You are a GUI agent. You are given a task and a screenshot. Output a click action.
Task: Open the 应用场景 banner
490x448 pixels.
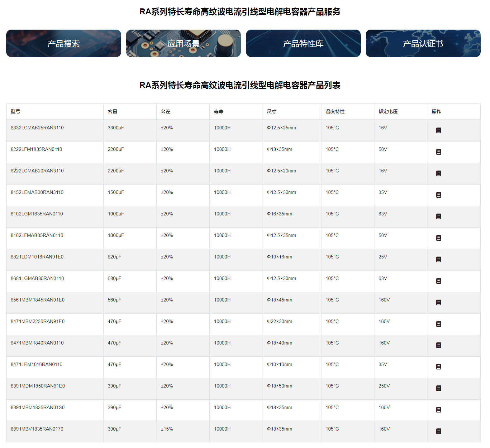(x=183, y=43)
